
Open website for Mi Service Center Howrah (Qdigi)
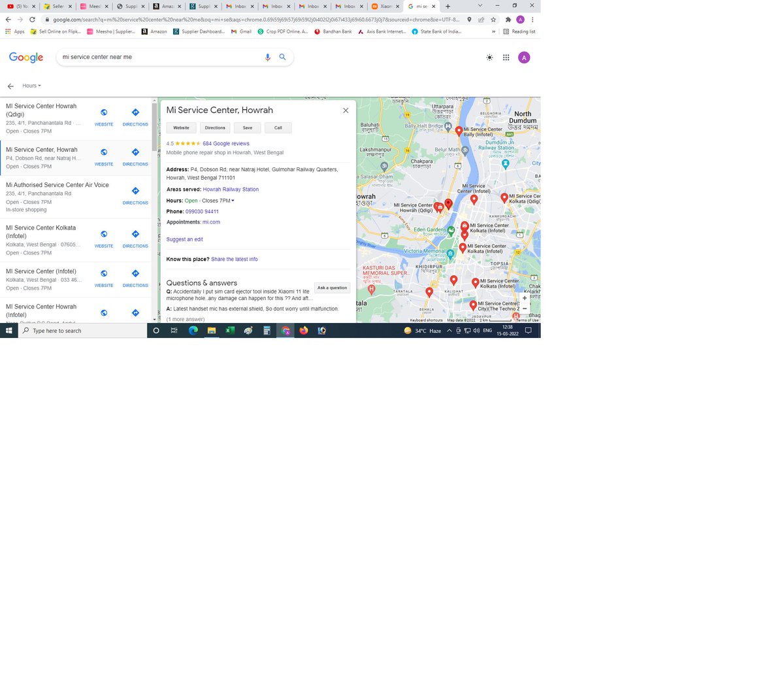coord(104,116)
